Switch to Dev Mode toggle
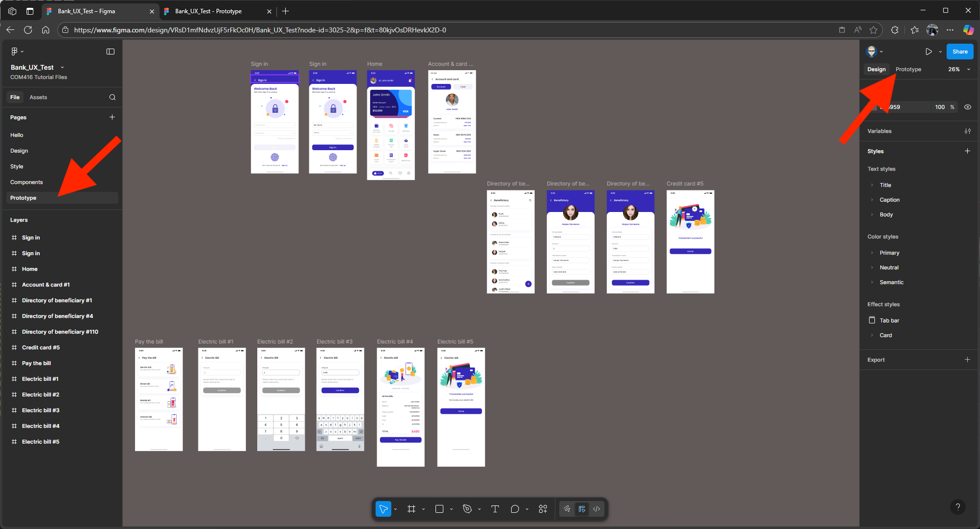980x529 pixels. (597, 509)
